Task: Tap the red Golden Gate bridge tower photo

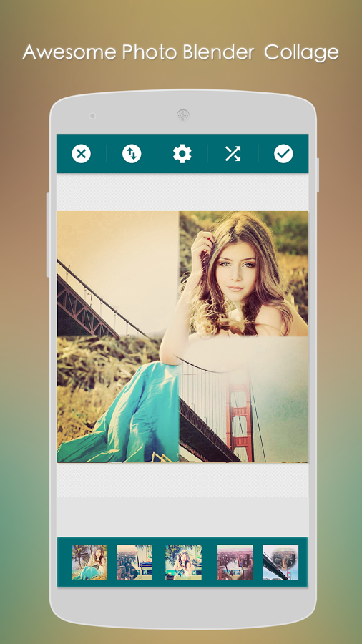Action: coord(243,399)
